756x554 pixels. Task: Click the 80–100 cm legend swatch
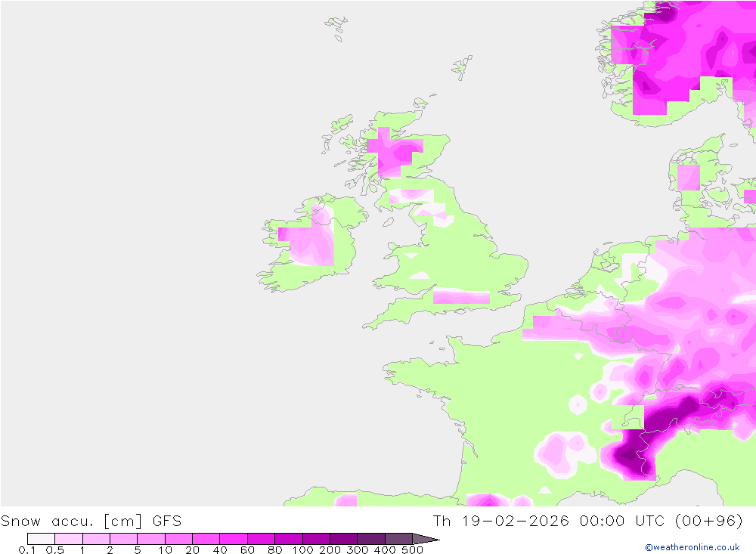tap(289, 539)
